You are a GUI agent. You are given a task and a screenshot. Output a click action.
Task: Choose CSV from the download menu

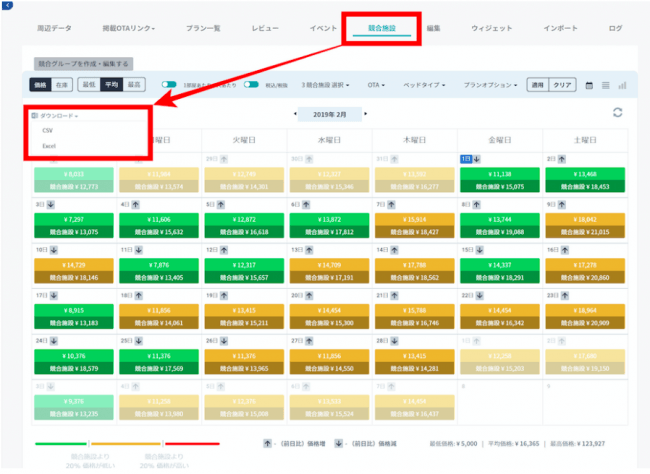pos(48,130)
